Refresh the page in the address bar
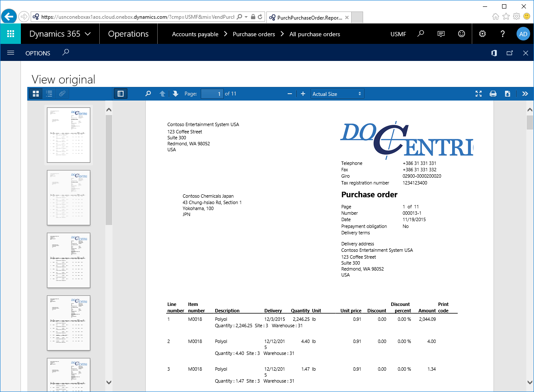 click(260, 17)
